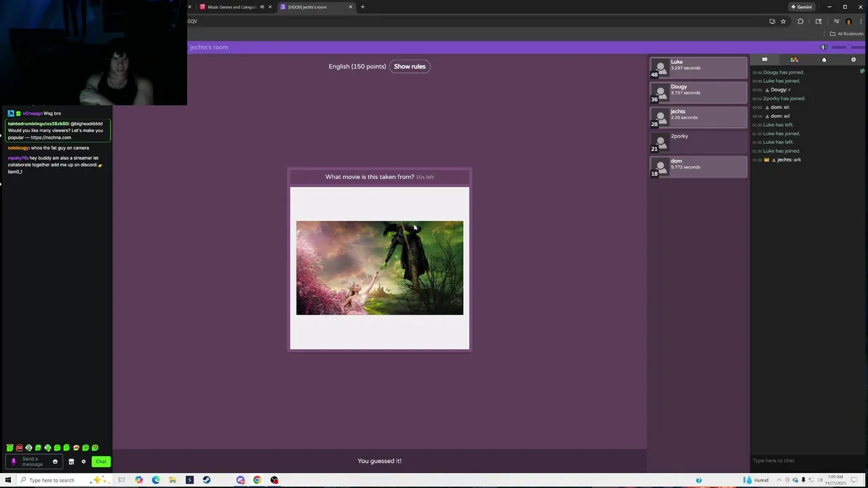Select the red emote in chat bar
The height and width of the screenshot is (488, 868).
pos(20,448)
